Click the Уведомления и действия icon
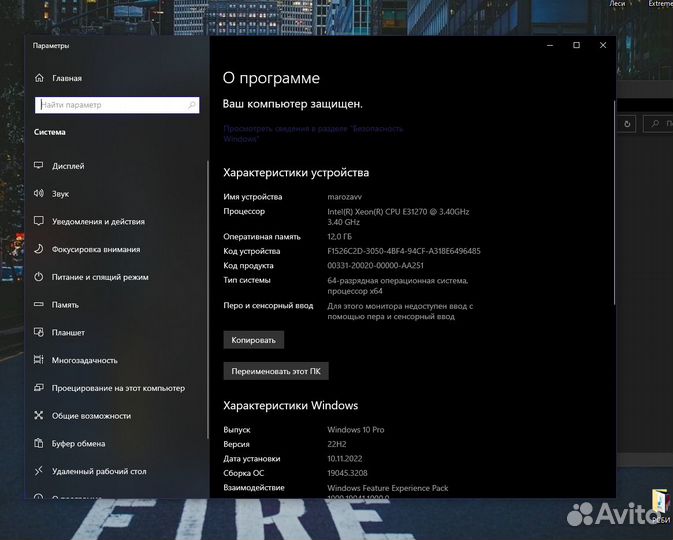 (x=39, y=221)
